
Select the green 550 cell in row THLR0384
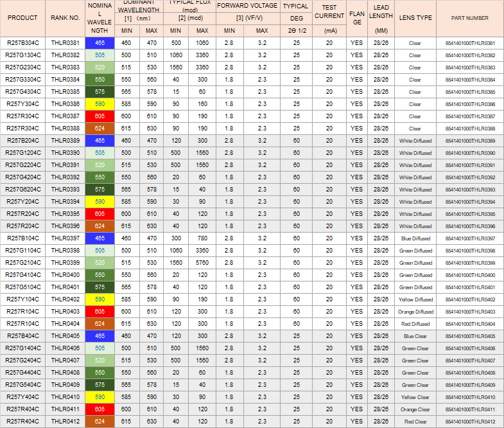[x=100, y=80]
